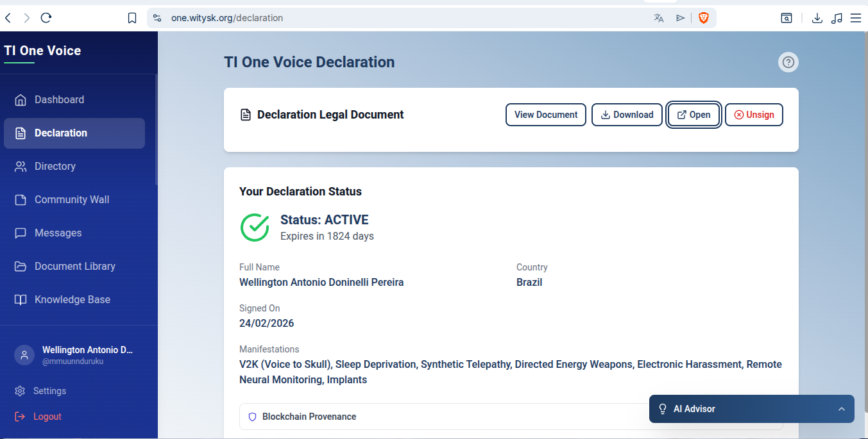Image resolution: width=868 pixels, height=439 pixels.
Task: Click the View Document button
Action: click(x=546, y=115)
